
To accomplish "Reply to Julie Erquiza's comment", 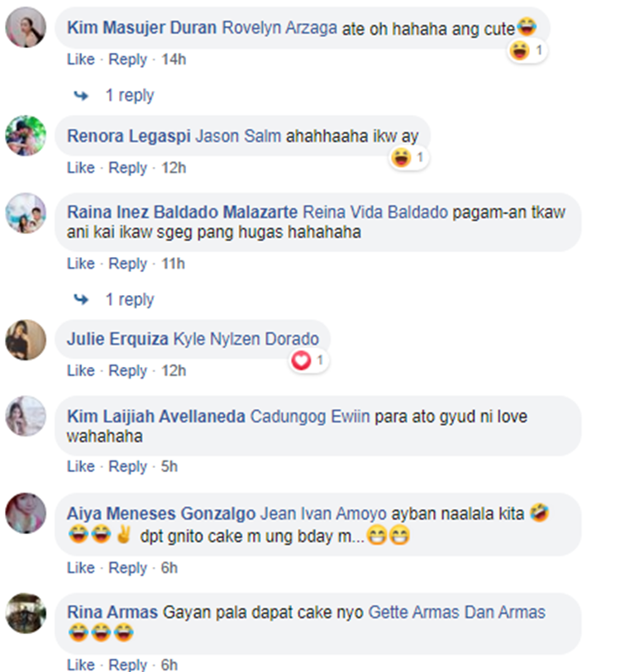I will click(x=127, y=370).
